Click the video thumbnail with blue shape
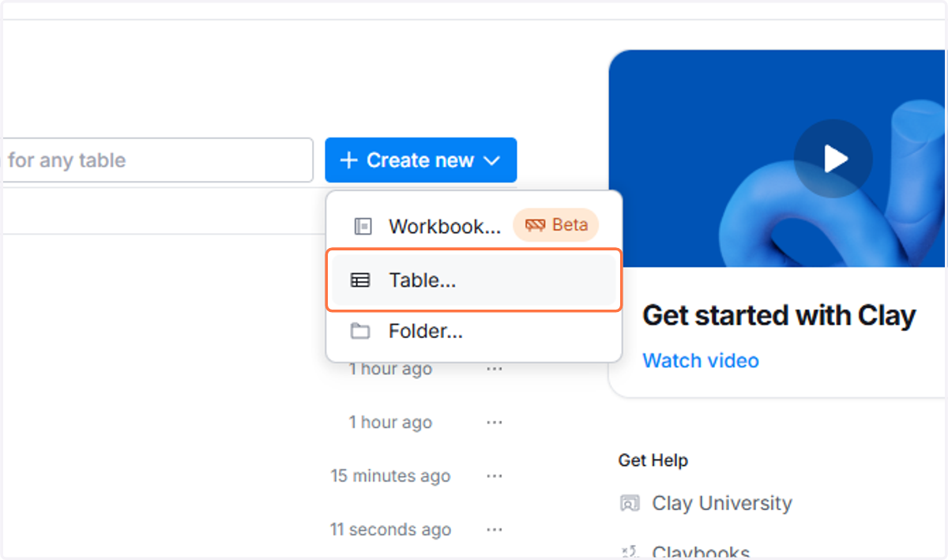Viewport: 948px width, 560px height. 778,158
